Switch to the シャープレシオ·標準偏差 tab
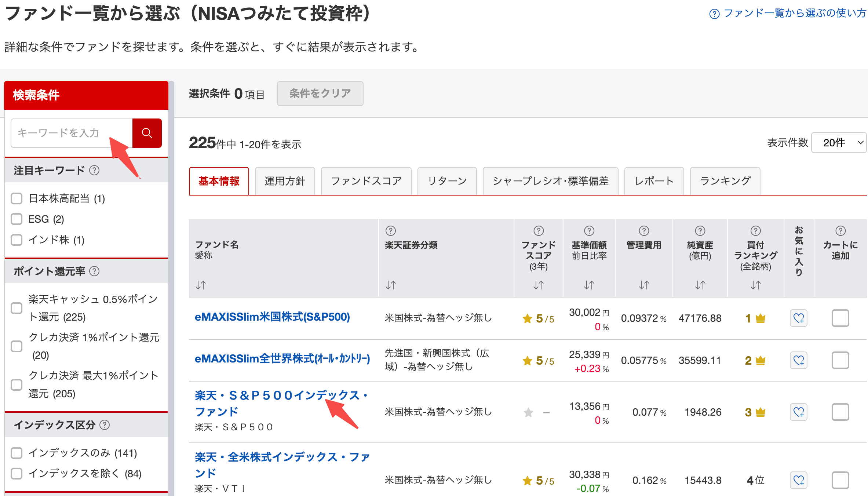Image resolution: width=868 pixels, height=496 pixels. click(551, 181)
